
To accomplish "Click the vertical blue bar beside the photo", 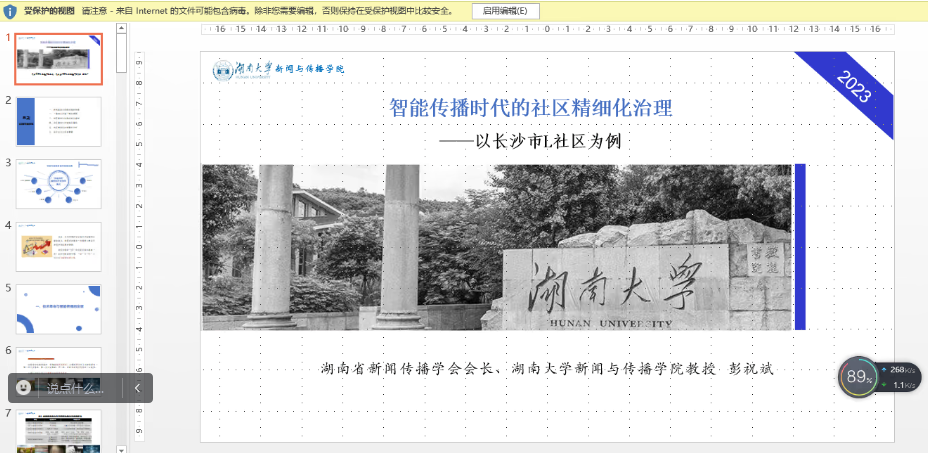I will tap(799, 247).
